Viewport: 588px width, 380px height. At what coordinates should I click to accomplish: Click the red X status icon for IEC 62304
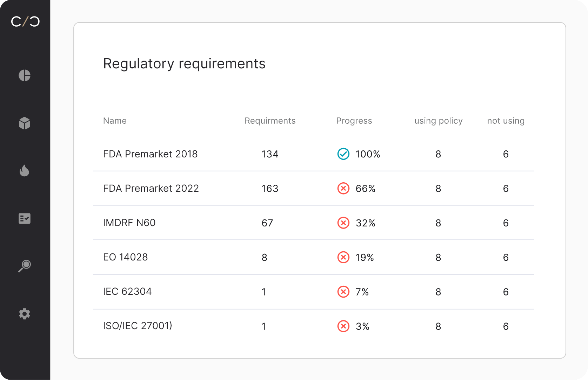coord(343,292)
